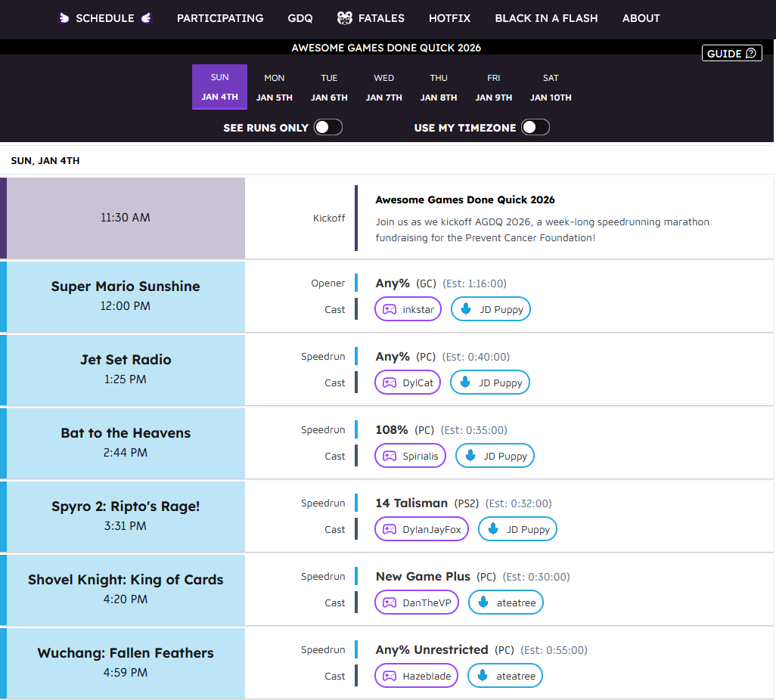The image size is (776, 700).
Task: Click the Awesome Games Done Quick 2026 kickoff heading
Action: (x=465, y=200)
